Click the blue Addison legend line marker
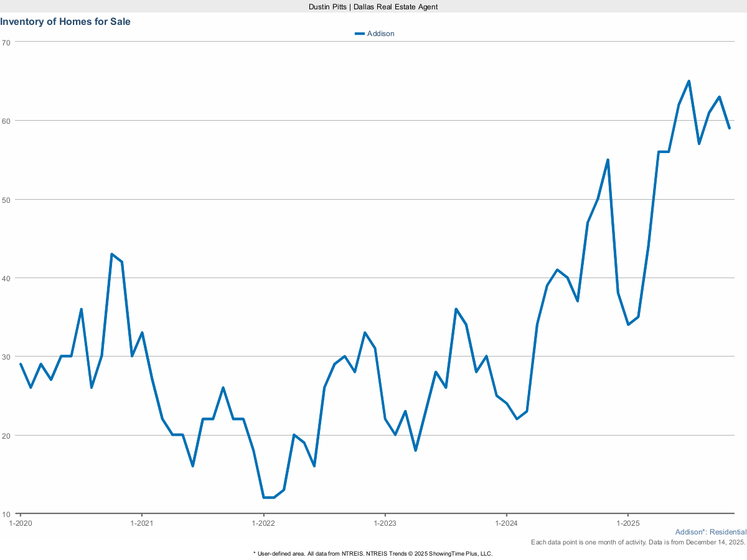The width and height of the screenshot is (747, 560). pyautogui.click(x=361, y=34)
